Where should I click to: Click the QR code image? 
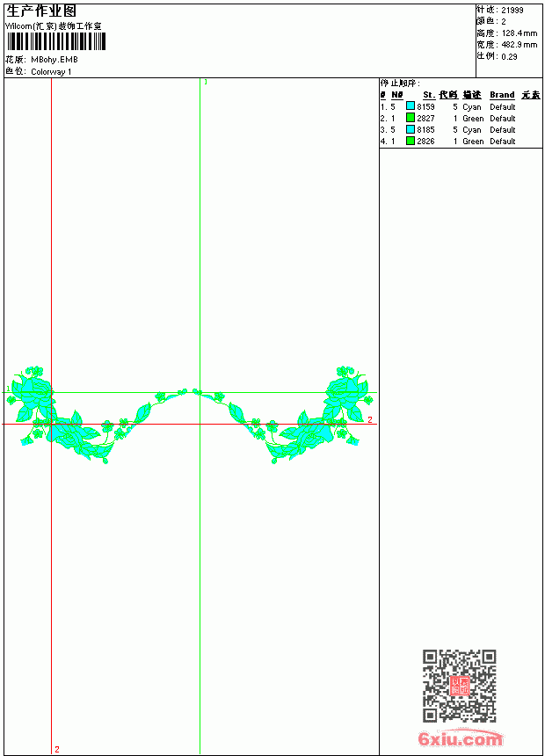(x=459, y=685)
